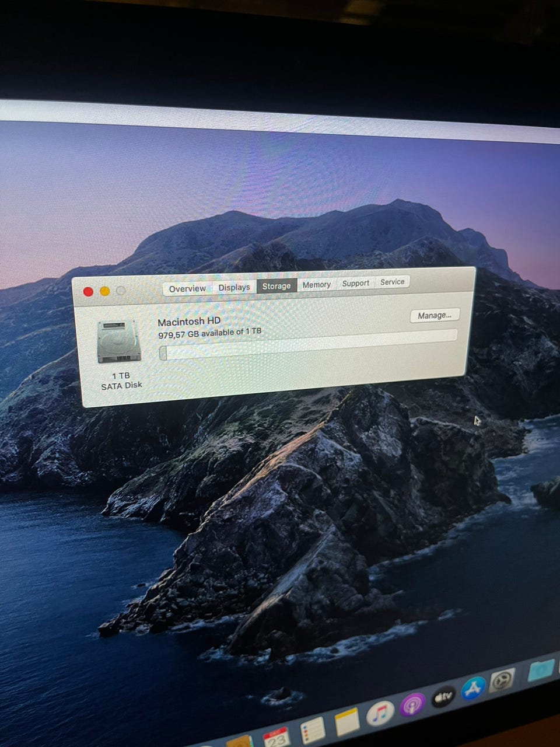Screen dimensions: 560x747
Task: Click the 979,57 GB available text
Action: coord(209,333)
